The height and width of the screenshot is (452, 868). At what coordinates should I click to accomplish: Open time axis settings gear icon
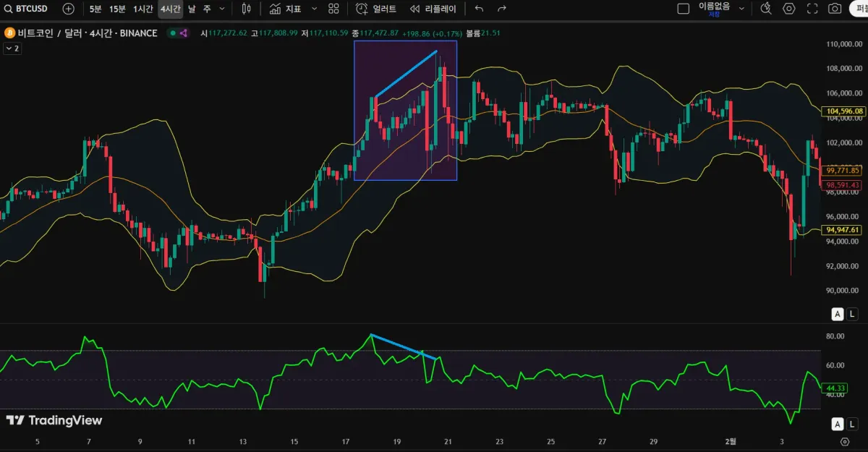[845, 441]
